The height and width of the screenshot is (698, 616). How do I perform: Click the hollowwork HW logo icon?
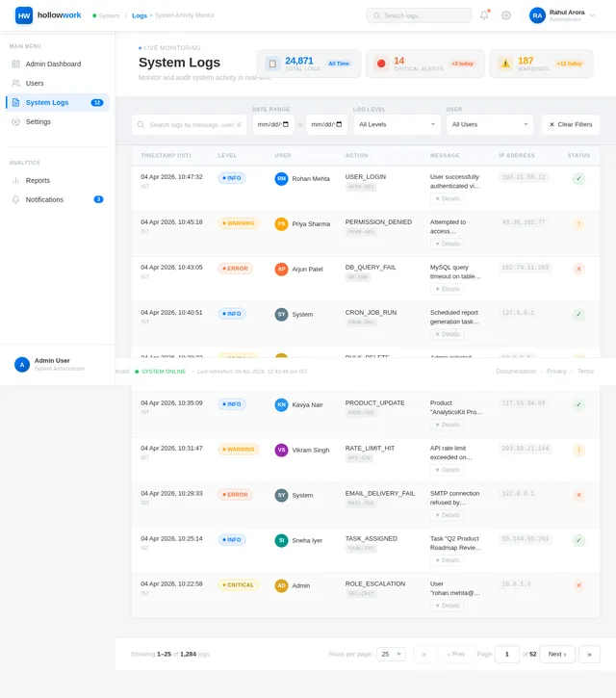click(x=24, y=15)
